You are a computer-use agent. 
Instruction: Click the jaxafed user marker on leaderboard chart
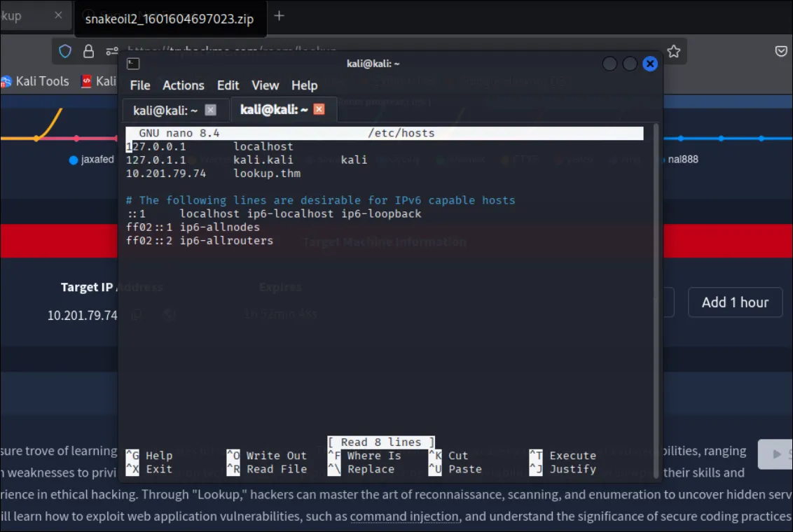pos(74,160)
